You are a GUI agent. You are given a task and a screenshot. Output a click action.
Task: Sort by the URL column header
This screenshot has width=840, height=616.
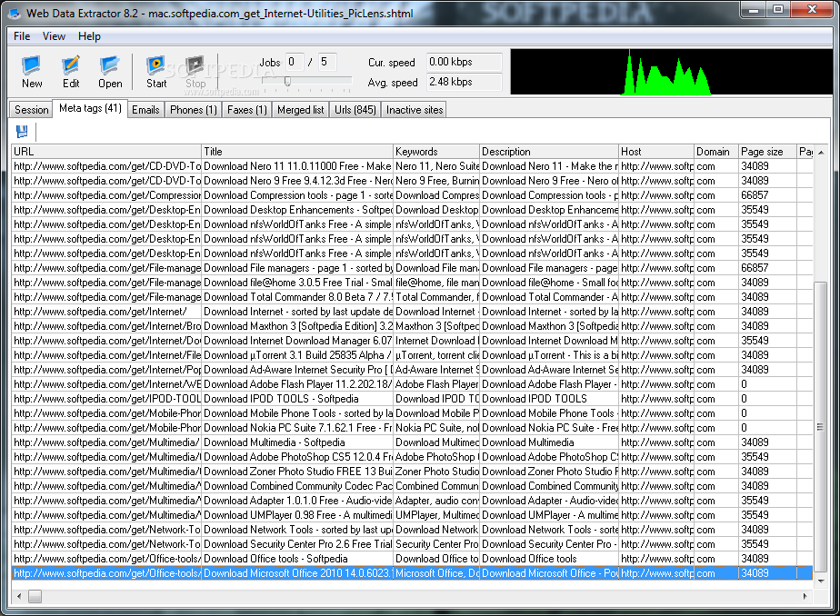[106, 152]
